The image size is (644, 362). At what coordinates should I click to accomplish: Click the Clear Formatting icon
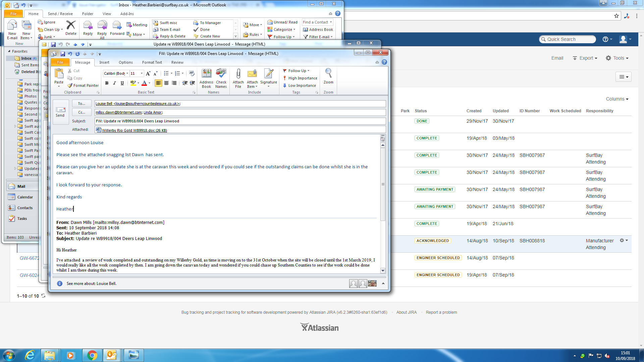pyautogui.click(x=192, y=73)
